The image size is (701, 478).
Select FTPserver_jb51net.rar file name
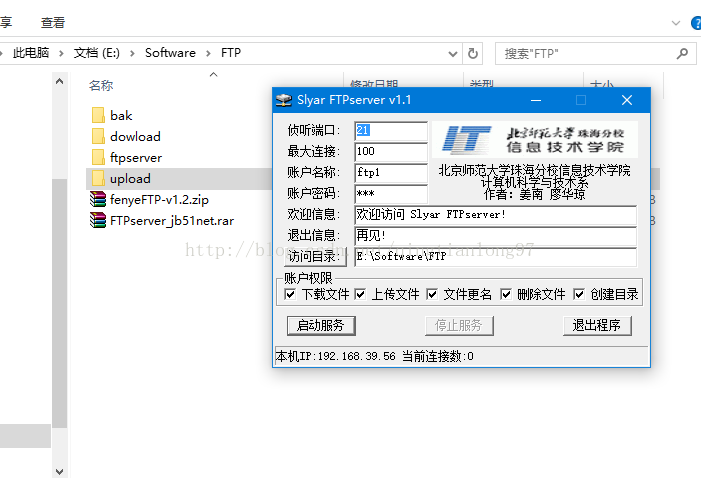172,220
